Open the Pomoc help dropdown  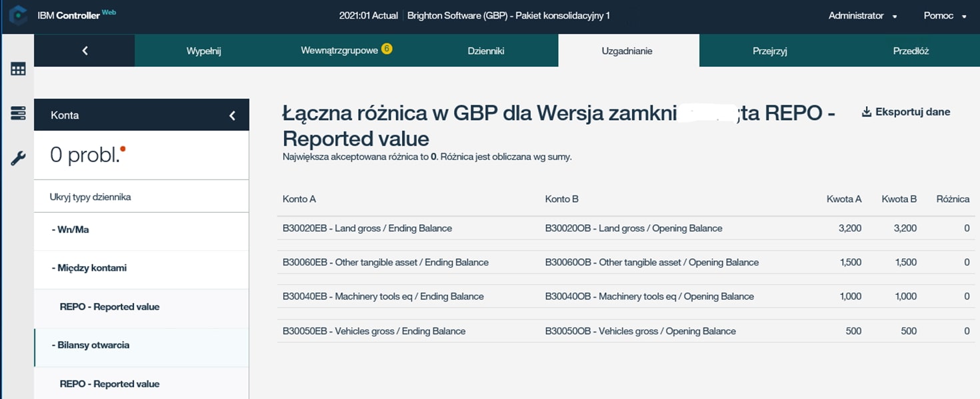(x=945, y=16)
